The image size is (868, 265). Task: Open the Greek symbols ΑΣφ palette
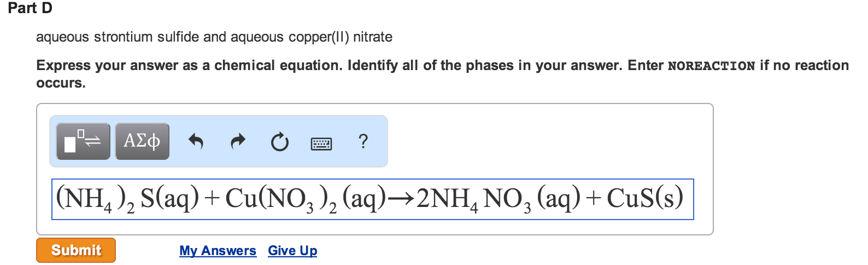(142, 141)
